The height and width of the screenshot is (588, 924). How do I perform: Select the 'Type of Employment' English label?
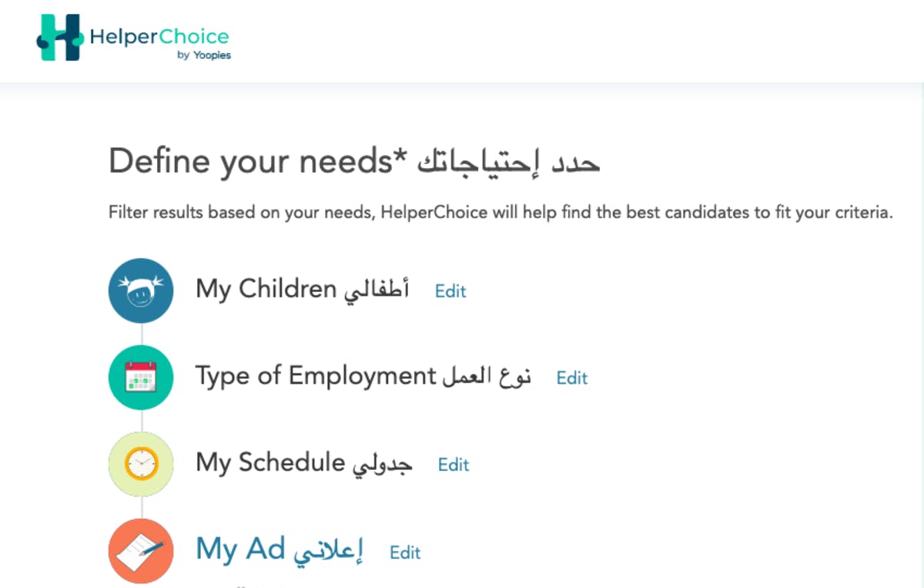tap(316, 377)
